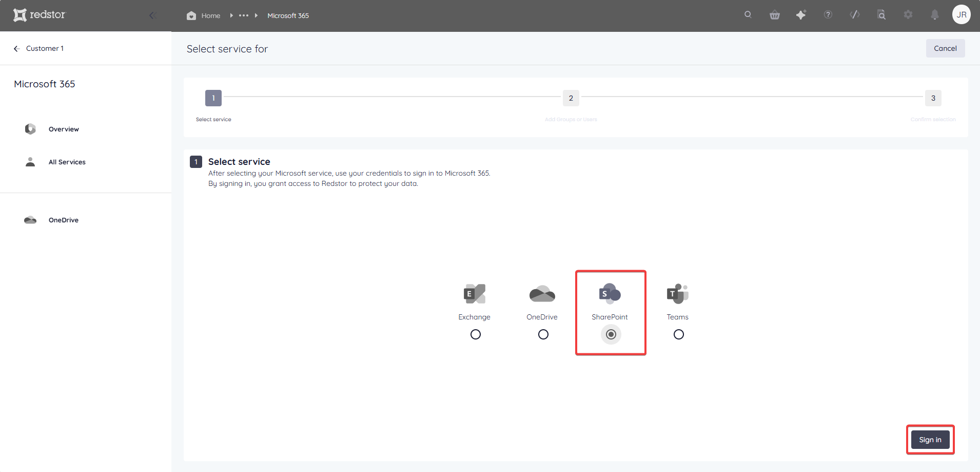Screen dimensions: 980x472
Task: Open the basket icon in header
Action: coord(775,15)
